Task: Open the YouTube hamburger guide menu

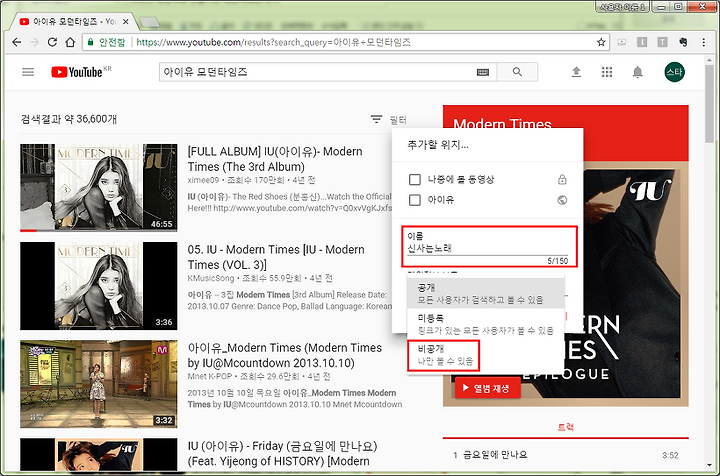Action: tap(28, 72)
